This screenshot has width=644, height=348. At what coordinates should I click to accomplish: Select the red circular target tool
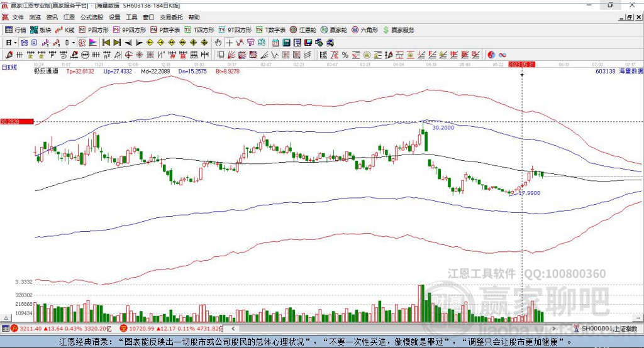128,55
